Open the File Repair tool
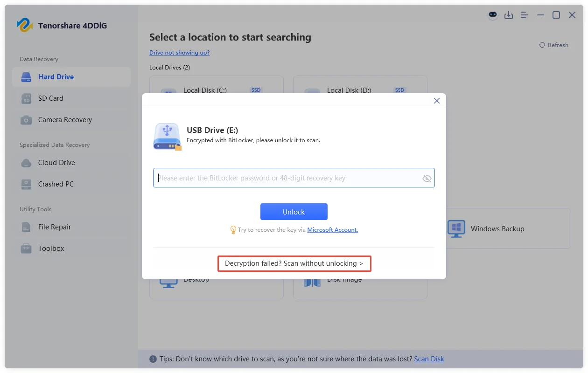 54,227
